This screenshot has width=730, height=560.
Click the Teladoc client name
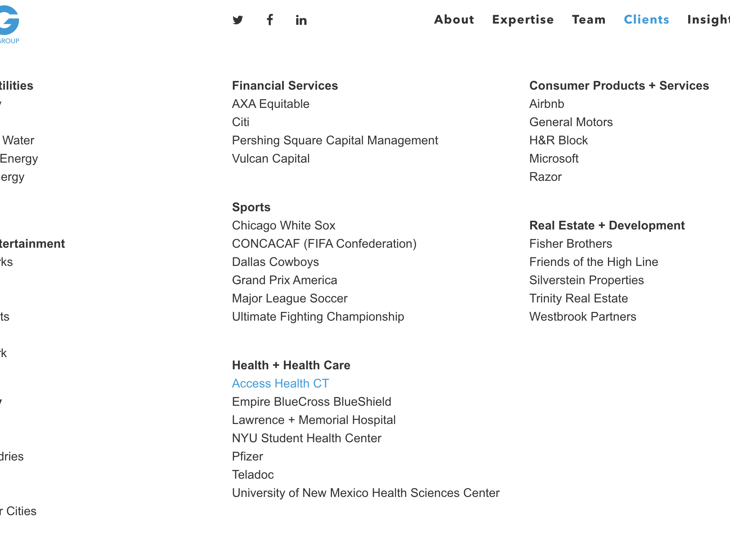(x=252, y=475)
